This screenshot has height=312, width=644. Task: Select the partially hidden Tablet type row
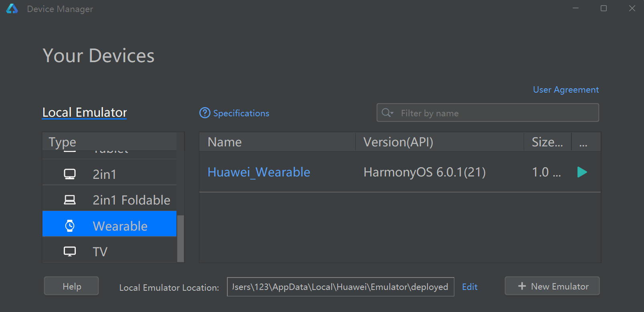tap(109, 154)
